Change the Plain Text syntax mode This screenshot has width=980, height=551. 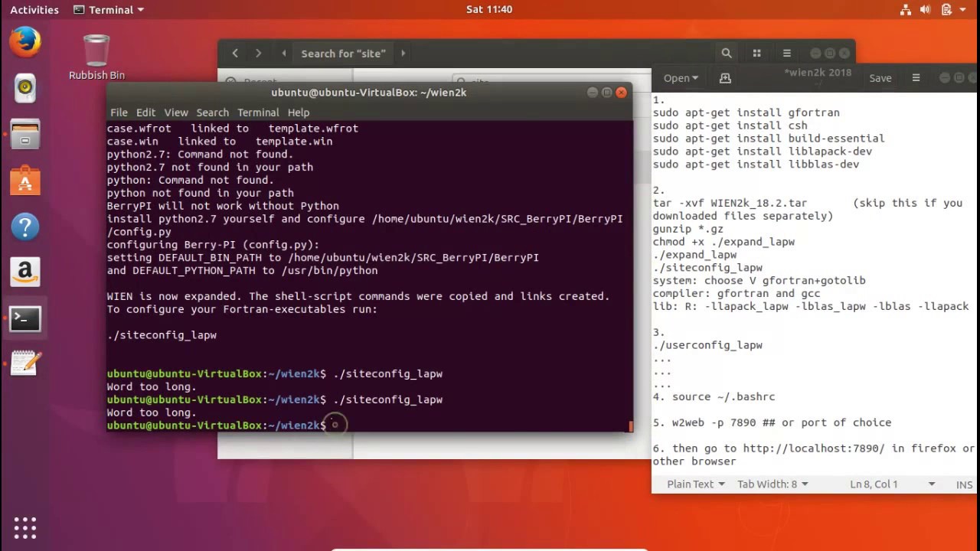[695, 484]
